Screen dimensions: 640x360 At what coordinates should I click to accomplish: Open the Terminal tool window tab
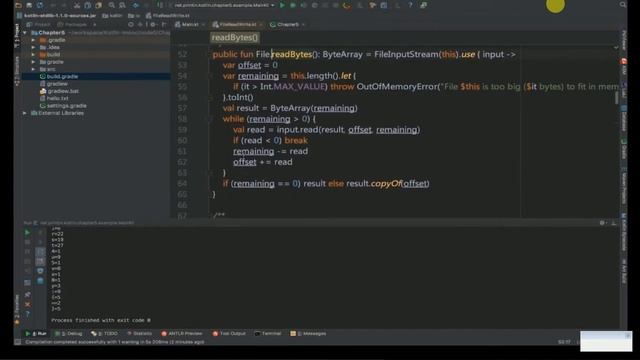point(268,333)
